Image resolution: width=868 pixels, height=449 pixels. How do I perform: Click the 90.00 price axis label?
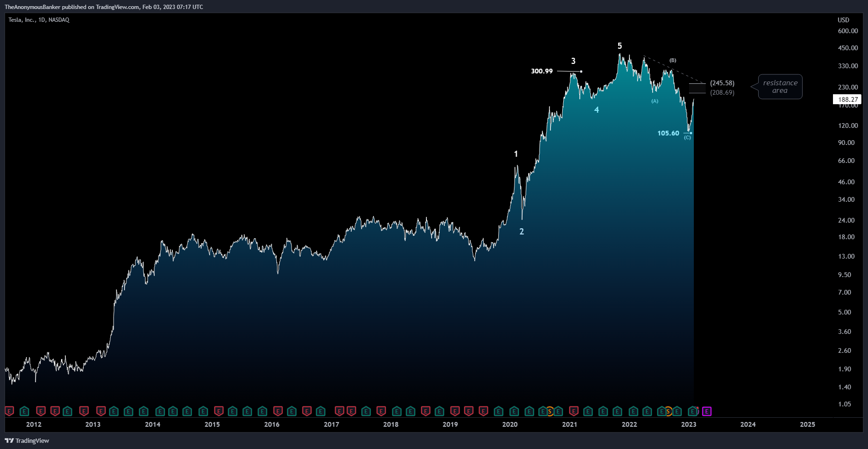(846, 143)
